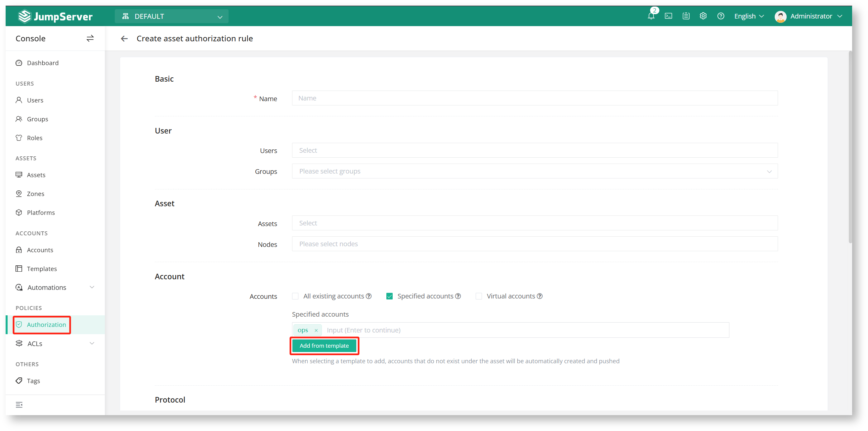Click the JumpServer logo
Image resolution: width=868 pixels, height=431 pixels.
click(x=55, y=16)
